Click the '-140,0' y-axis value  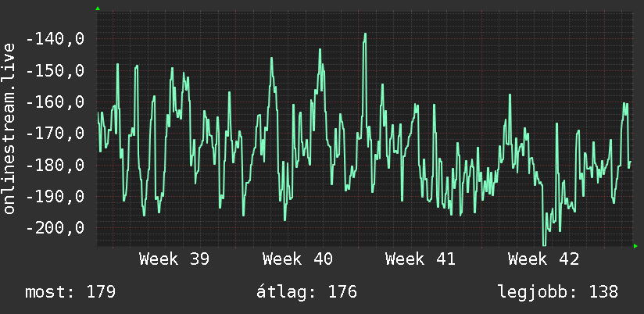pos(55,39)
